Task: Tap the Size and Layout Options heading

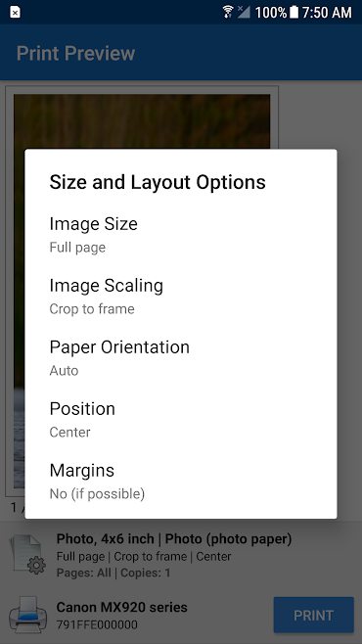Action: tap(158, 182)
